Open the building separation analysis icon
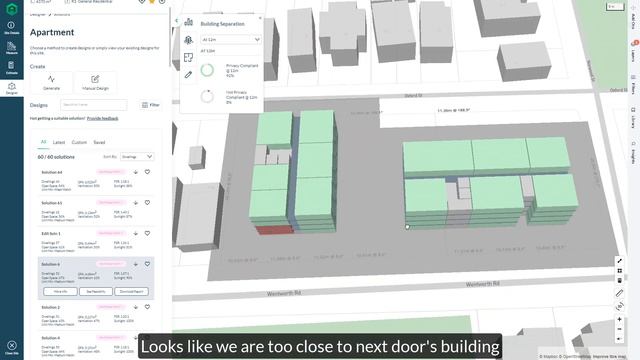 tap(188, 40)
